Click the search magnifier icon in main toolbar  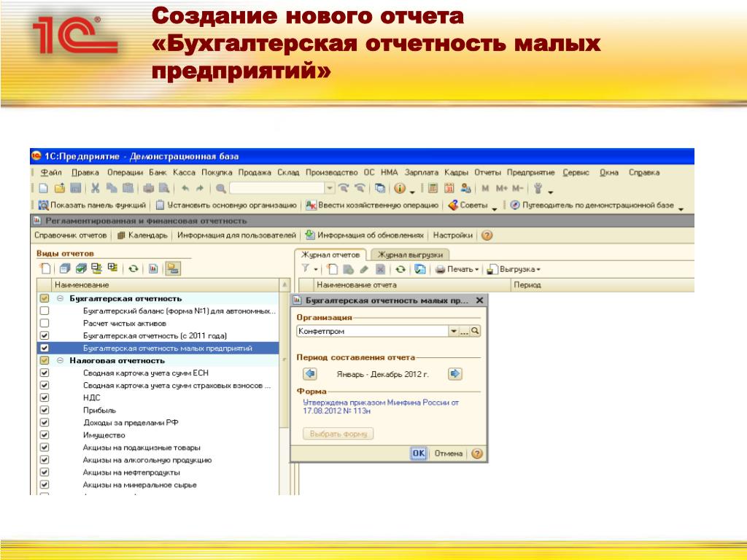point(220,188)
